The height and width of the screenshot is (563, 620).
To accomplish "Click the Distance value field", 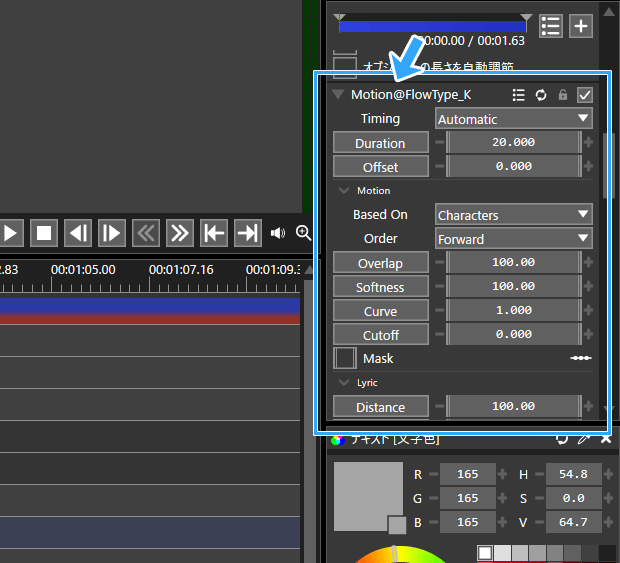I will click(x=514, y=407).
